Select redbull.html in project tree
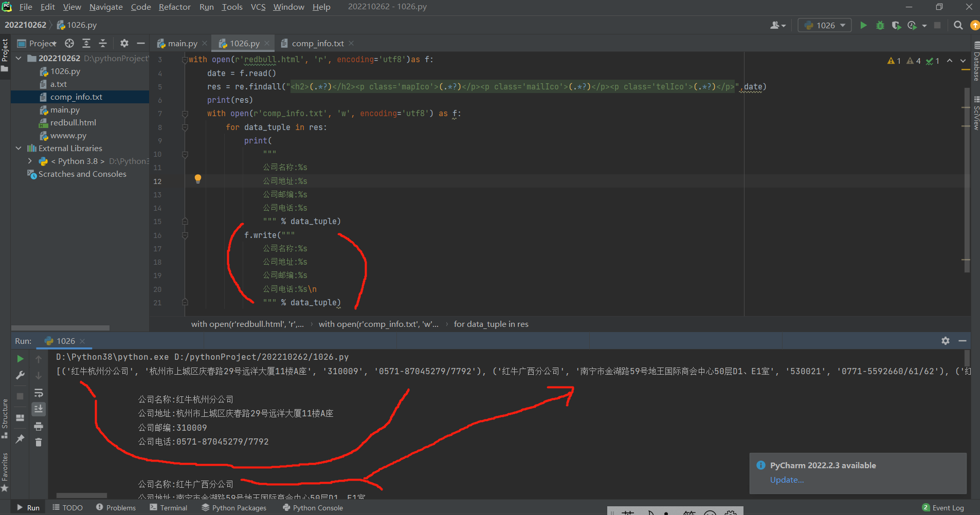 pos(73,122)
